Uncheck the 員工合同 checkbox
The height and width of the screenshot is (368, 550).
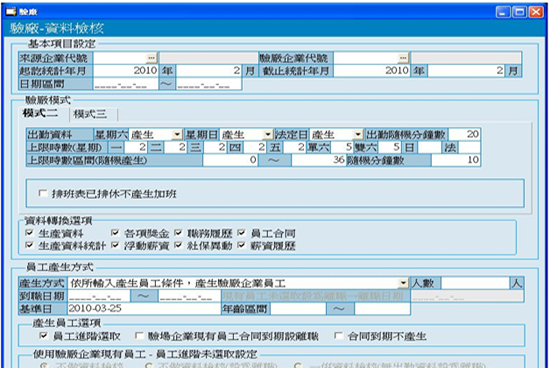[241, 233]
